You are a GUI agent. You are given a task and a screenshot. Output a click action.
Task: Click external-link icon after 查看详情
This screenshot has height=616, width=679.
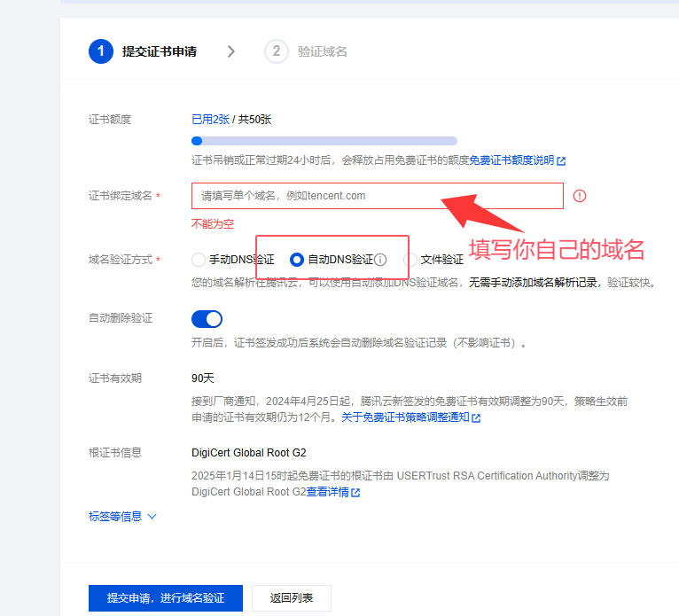click(x=355, y=492)
